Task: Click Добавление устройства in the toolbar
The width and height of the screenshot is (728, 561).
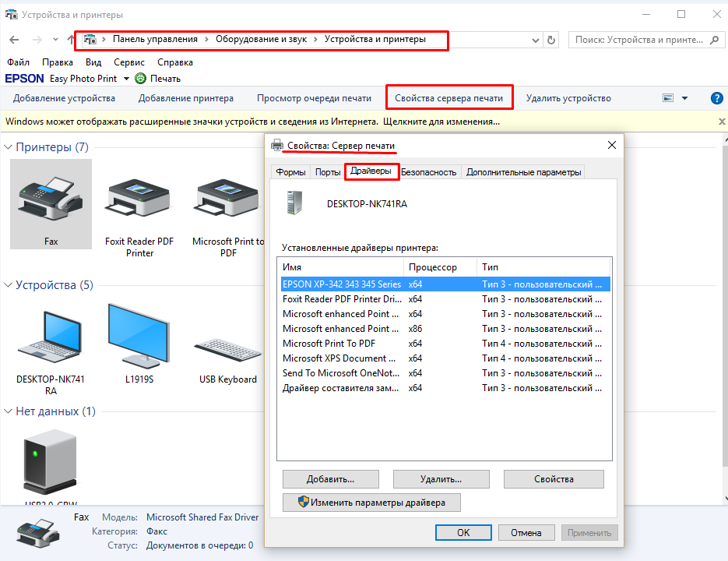Action: [64, 98]
